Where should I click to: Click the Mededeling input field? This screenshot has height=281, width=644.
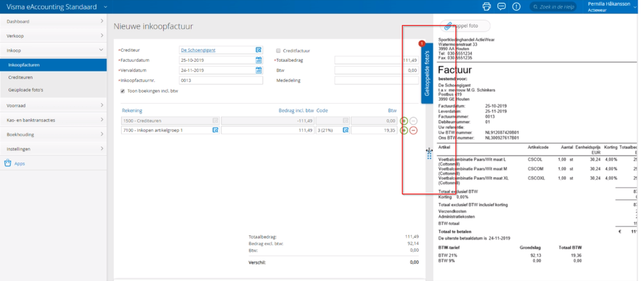(376, 80)
